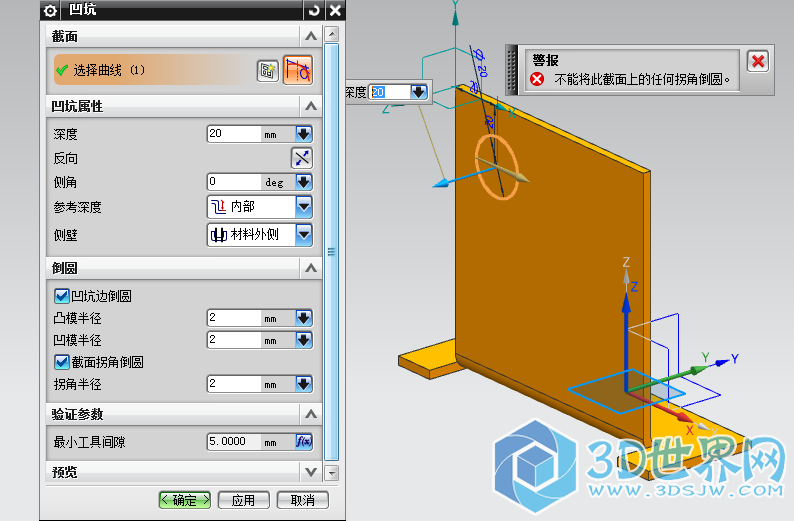Click the 最小工具间隙 field showing 5.0000
The image size is (794, 521).
(234, 442)
